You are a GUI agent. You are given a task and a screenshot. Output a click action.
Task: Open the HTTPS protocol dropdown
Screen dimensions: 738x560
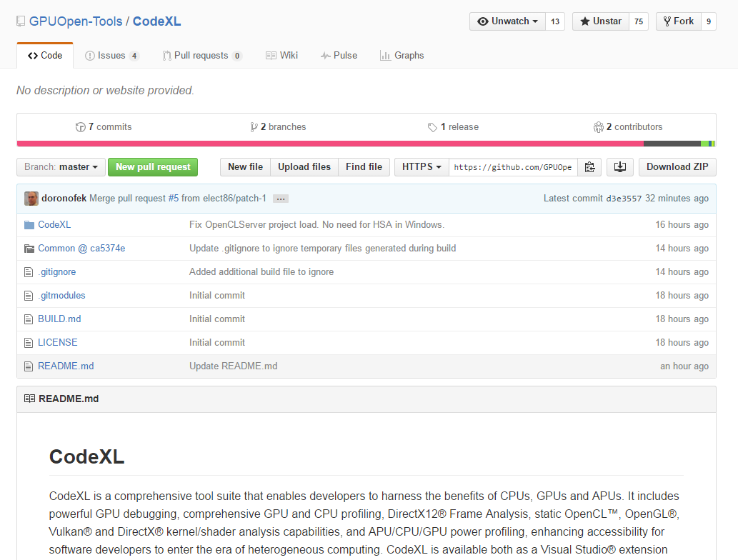tap(421, 166)
